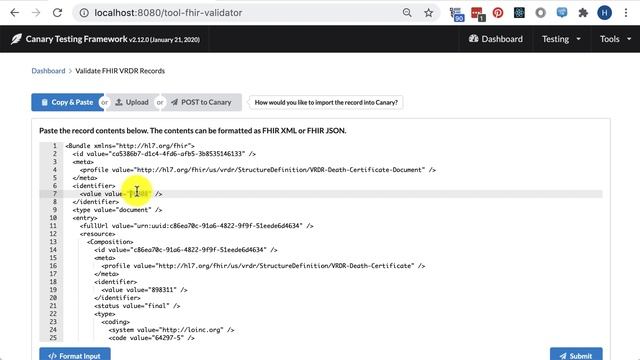Click line 1 with the Bundle xmlns tag

click(x=130, y=146)
